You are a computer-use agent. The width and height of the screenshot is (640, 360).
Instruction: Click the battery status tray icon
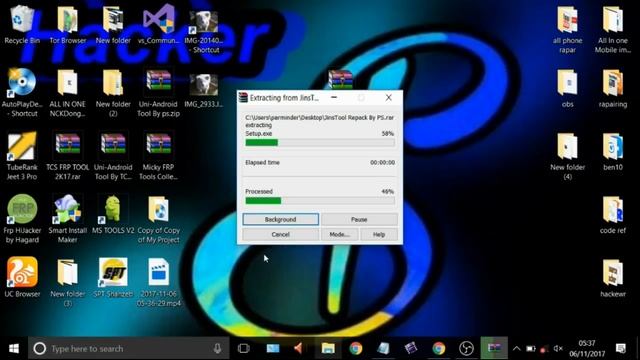click(x=531, y=349)
